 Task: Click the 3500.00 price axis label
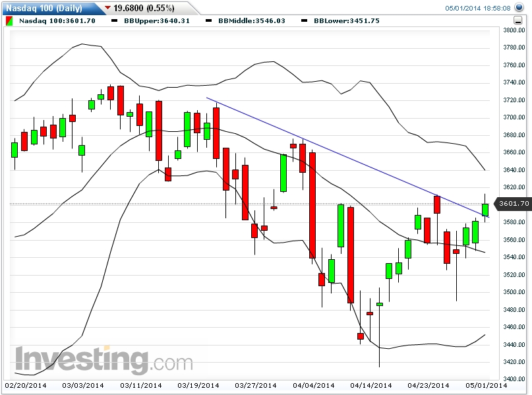tap(514, 292)
